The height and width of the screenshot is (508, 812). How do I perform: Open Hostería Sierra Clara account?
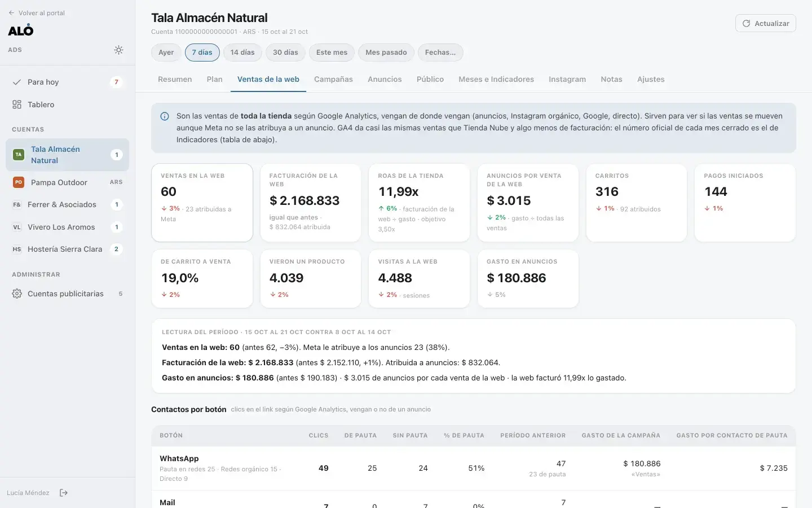(x=68, y=249)
